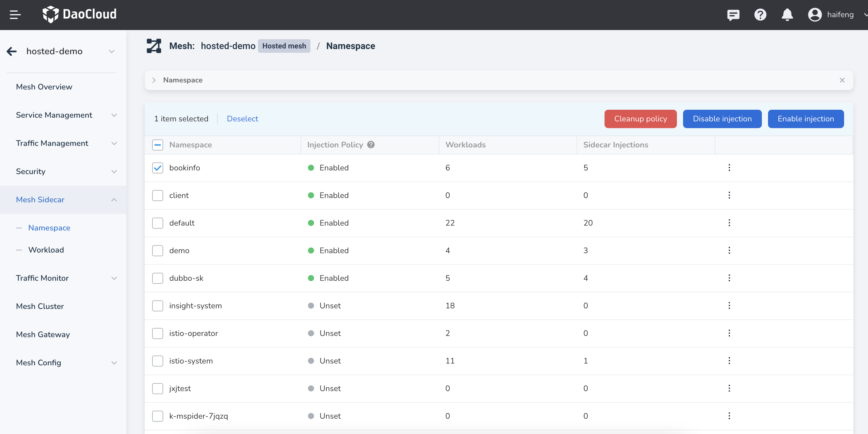Close the Namespace info banner
Screen dimensions: 868x434
(x=842, y=80)
